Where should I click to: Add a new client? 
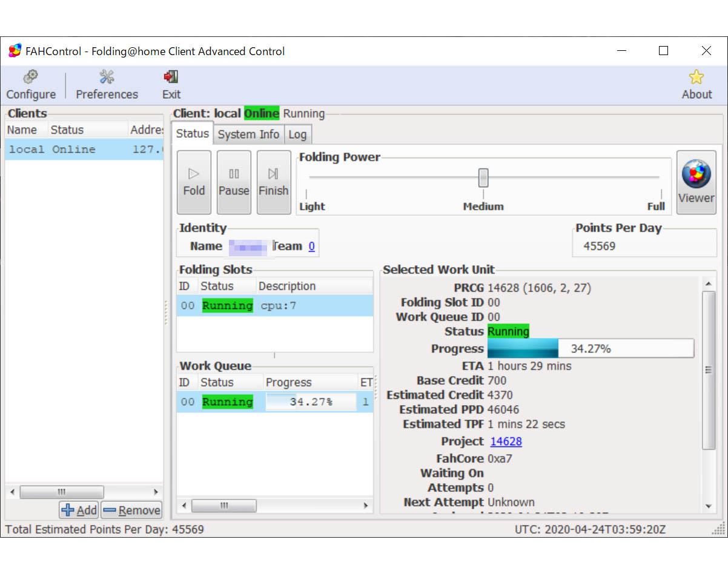click(x=79, y=510)
